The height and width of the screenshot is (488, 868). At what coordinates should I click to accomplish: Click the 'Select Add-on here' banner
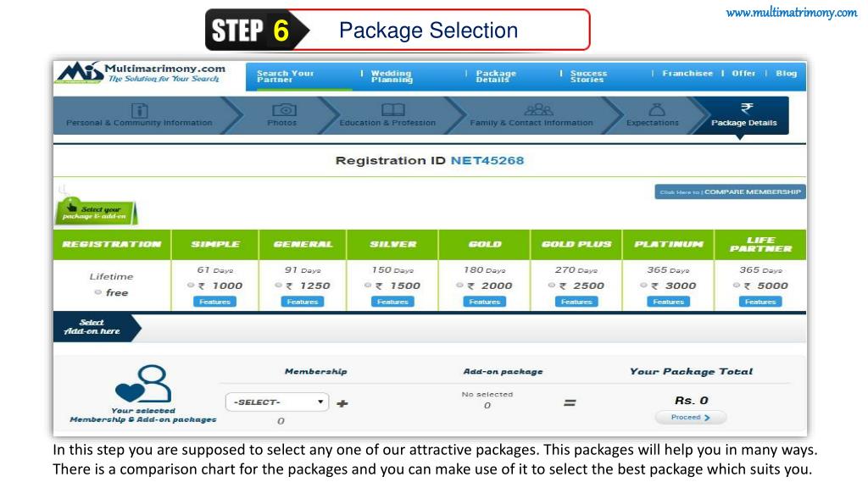pyautogui.click(x=97, y=327)
